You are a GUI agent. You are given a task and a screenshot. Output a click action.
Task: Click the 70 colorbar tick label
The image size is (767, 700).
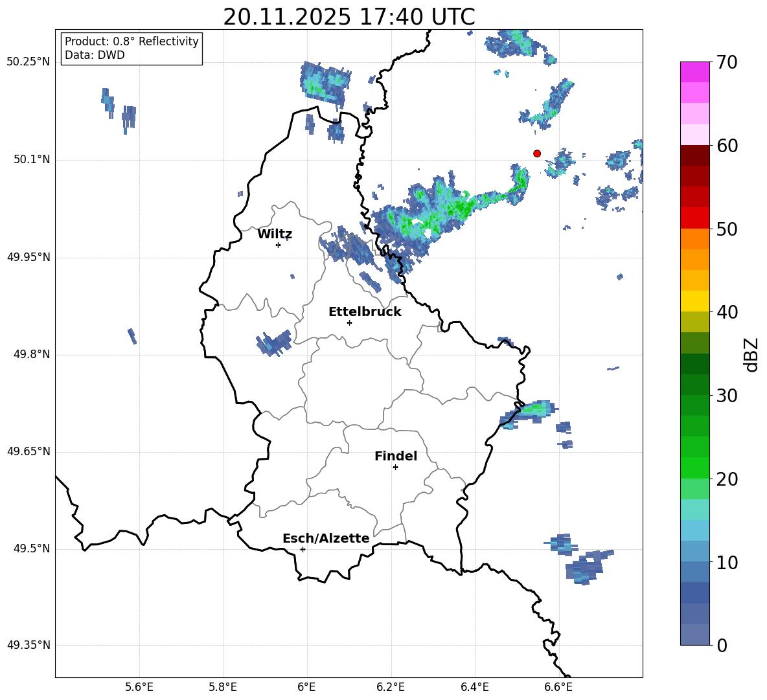[727, 63]
